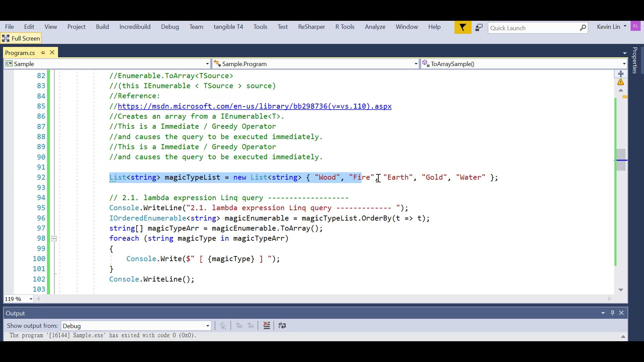The height and width of the screenshot is (362, 644).
Task: Open the Show output from Debug dropdown
Action: 207,325
